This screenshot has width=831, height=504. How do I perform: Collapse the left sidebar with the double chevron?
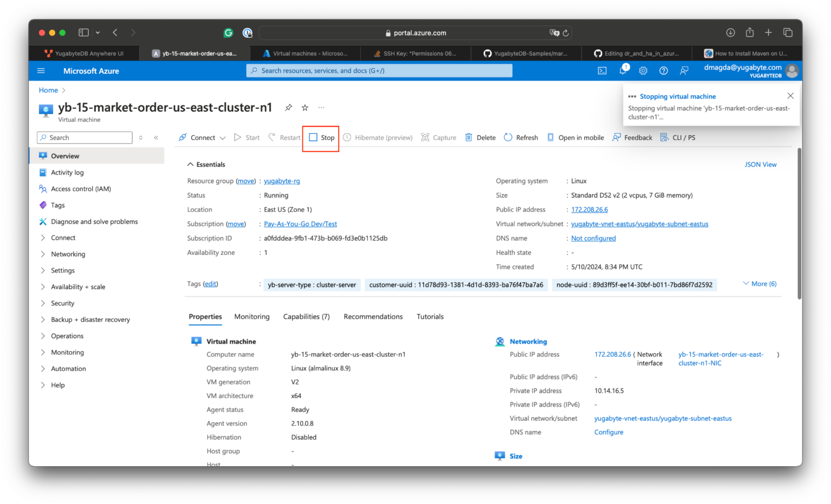point(156,137)
